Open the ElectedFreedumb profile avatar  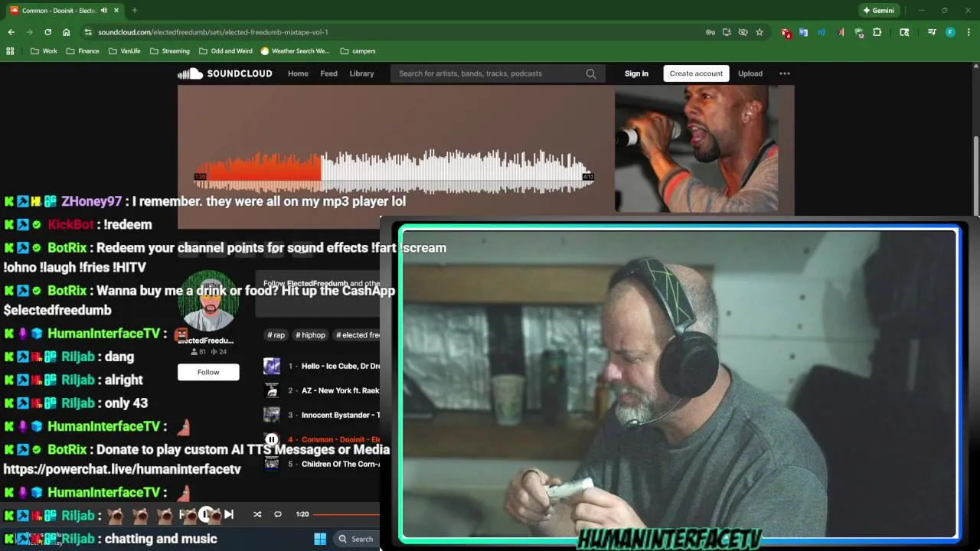208,301
